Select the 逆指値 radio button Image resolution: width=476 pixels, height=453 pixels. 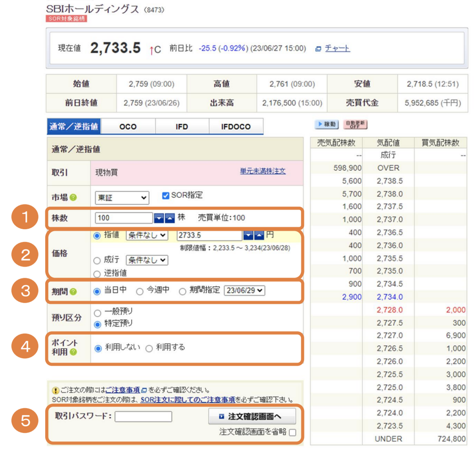[x=97, y=274]
